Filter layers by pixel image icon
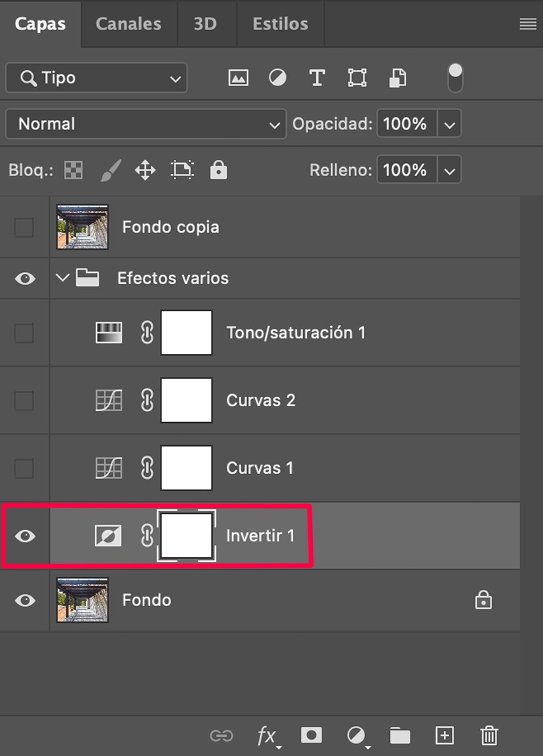The width and height of the screenshot is (543, 756). pyautogui.click(x=238, y=78)
